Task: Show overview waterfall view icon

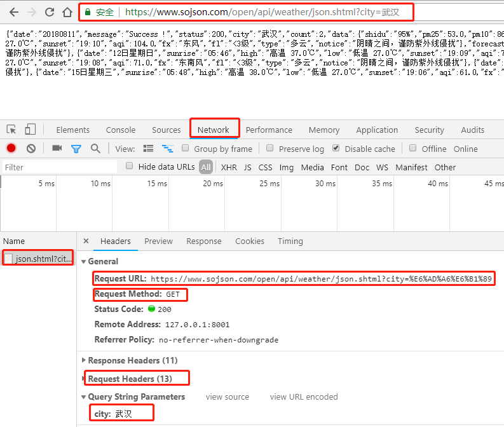Action: pos(168,149)
